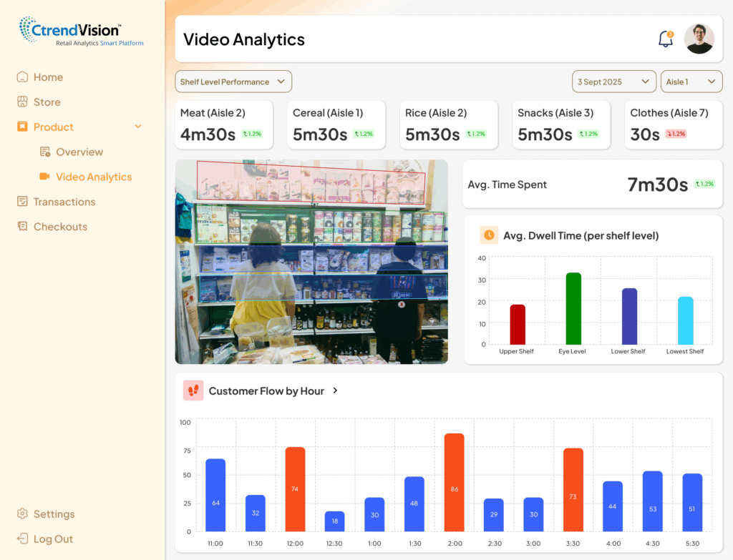Go to the Overview submenu item

79,152
